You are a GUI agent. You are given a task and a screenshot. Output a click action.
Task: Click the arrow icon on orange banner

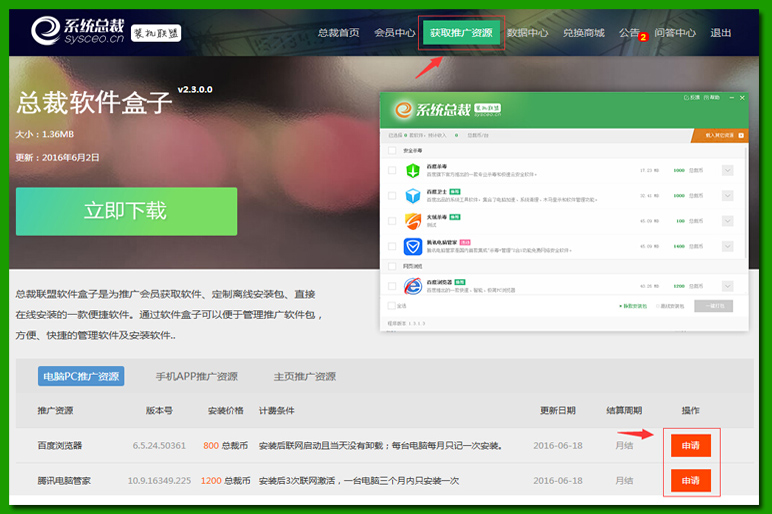(741, 135)
